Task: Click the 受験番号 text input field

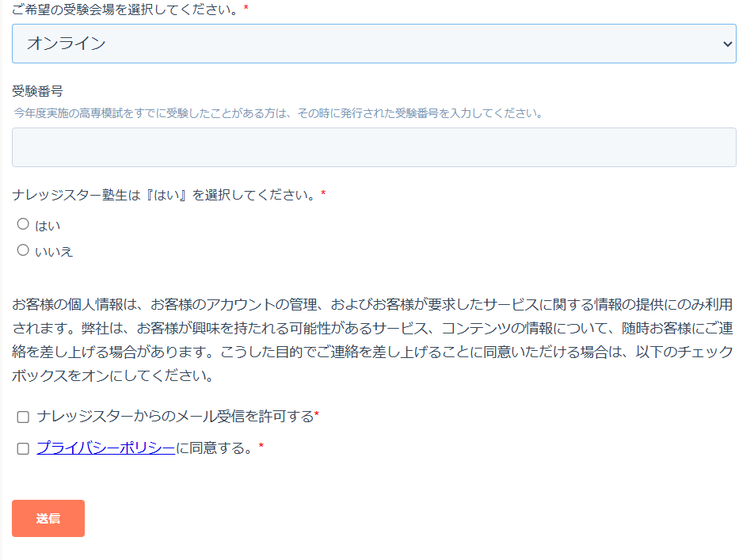Action: click(x=374, y=147)
